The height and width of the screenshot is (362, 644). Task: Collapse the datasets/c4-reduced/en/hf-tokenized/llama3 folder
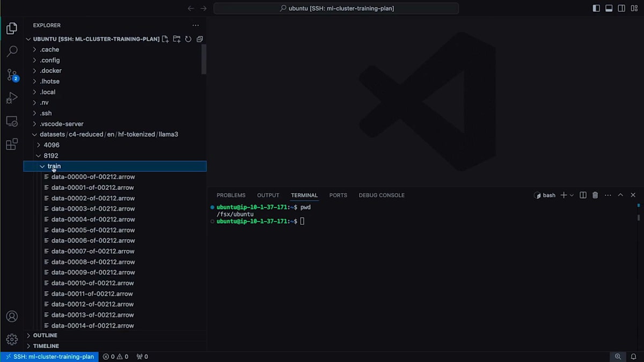coord(115,135)
